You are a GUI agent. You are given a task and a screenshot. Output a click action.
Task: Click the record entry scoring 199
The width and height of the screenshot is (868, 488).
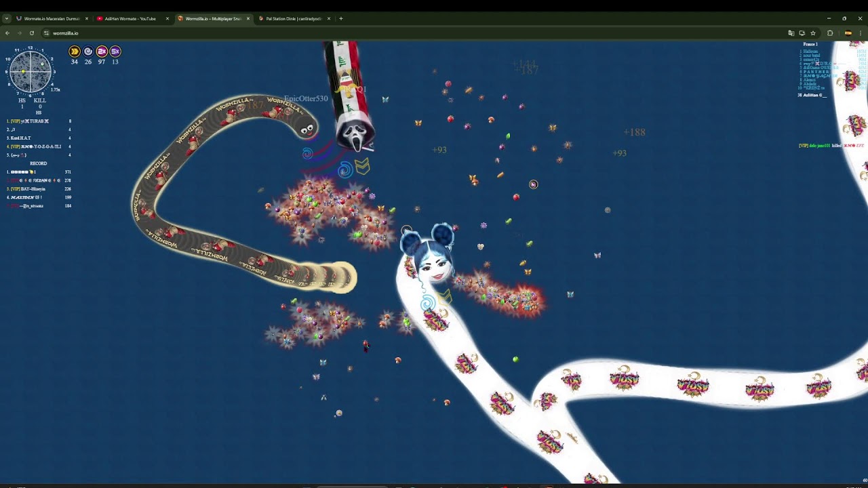coord(39,197)
